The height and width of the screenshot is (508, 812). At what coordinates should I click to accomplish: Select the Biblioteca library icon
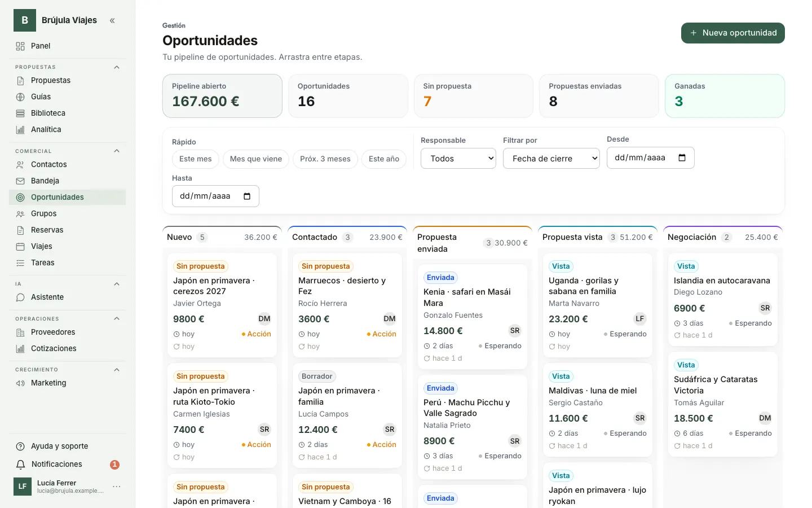[x=20, y=113]
